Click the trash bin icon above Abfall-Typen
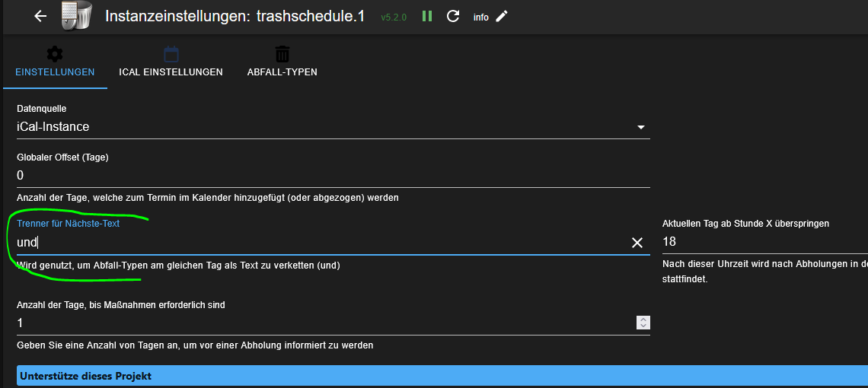The width and height of the screenshot is (868, 388). 282,54
